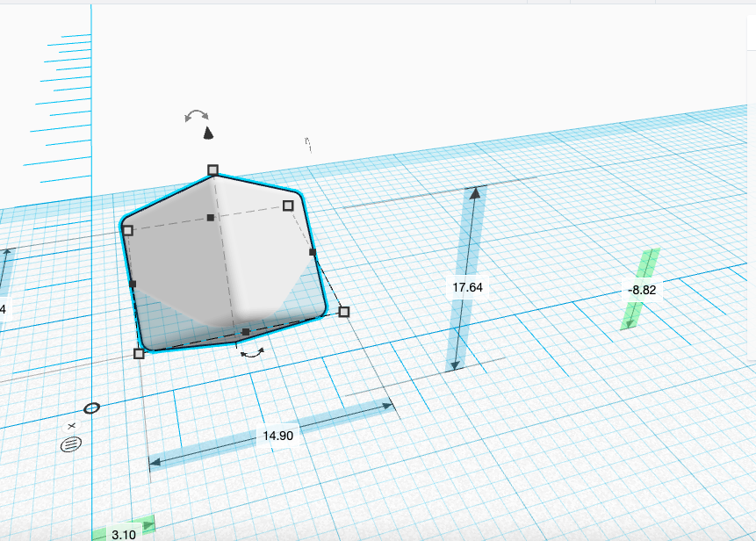Click the black height handle at the shape's top center
The image size is (756, 541).
210,218
